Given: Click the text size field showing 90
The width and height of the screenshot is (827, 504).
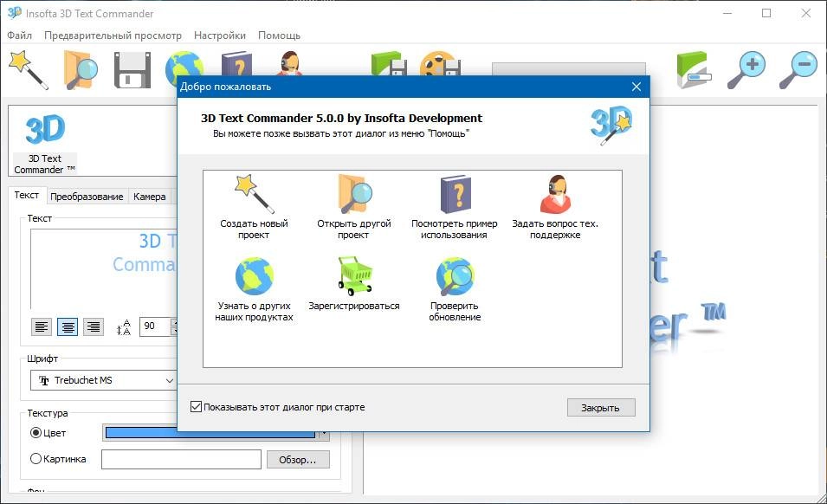Looking at the screenshot, I should (x=156, y=326).
